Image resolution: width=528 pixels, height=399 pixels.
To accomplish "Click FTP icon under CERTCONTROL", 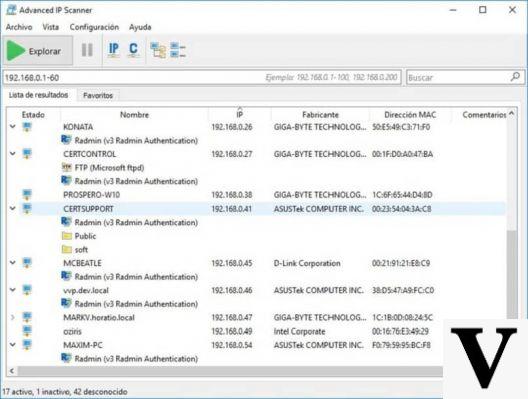I will tap(67, 167).
